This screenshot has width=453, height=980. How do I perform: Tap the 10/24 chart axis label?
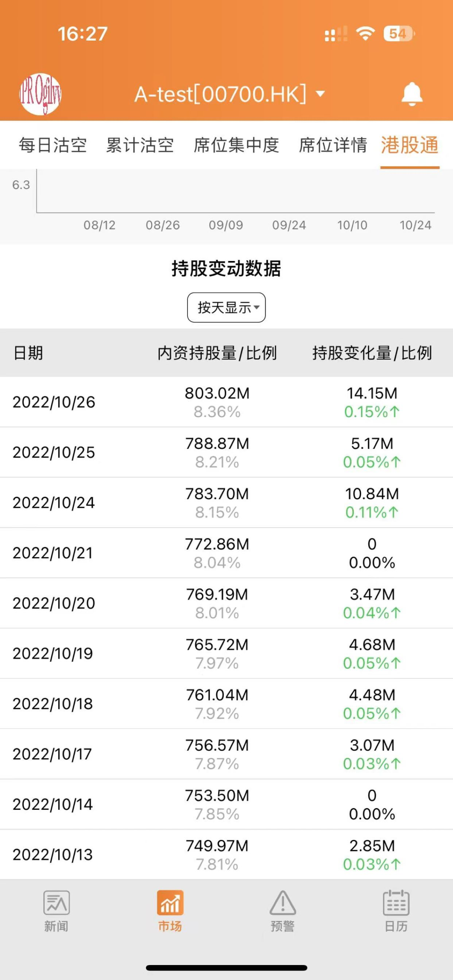pos(415,225)
